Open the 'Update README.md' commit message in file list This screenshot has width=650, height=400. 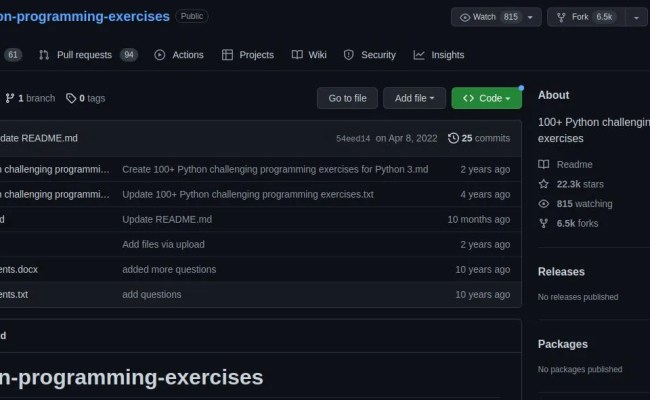[x=167, y=219]
